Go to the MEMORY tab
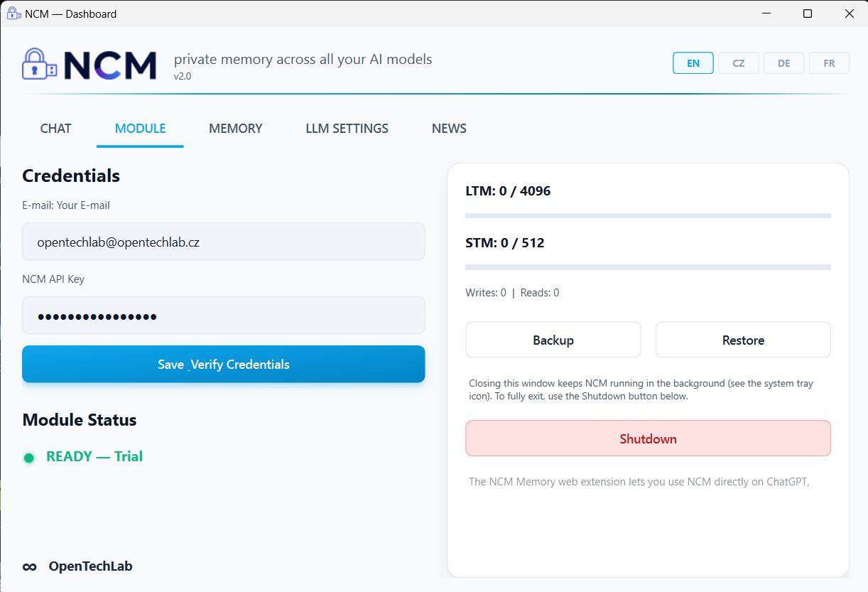868x592 pixels. (x=236, y=129)
